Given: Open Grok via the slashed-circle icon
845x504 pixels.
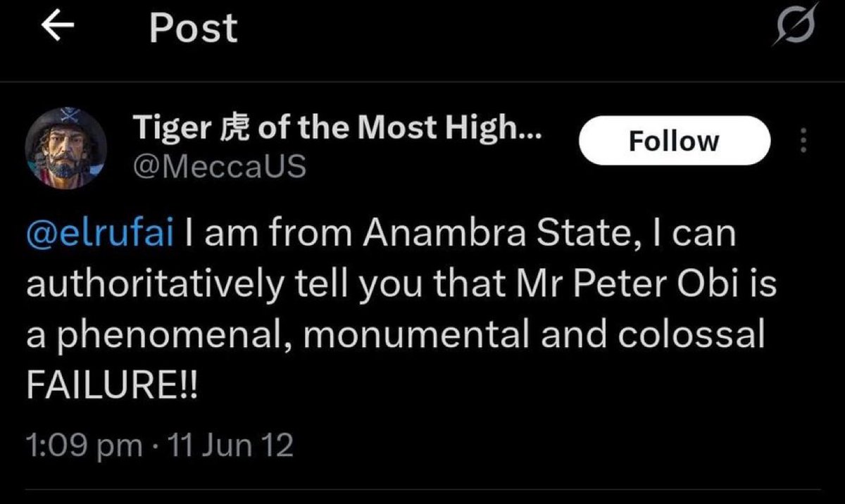Looking at the screenshot, I should tap(796, 26).
